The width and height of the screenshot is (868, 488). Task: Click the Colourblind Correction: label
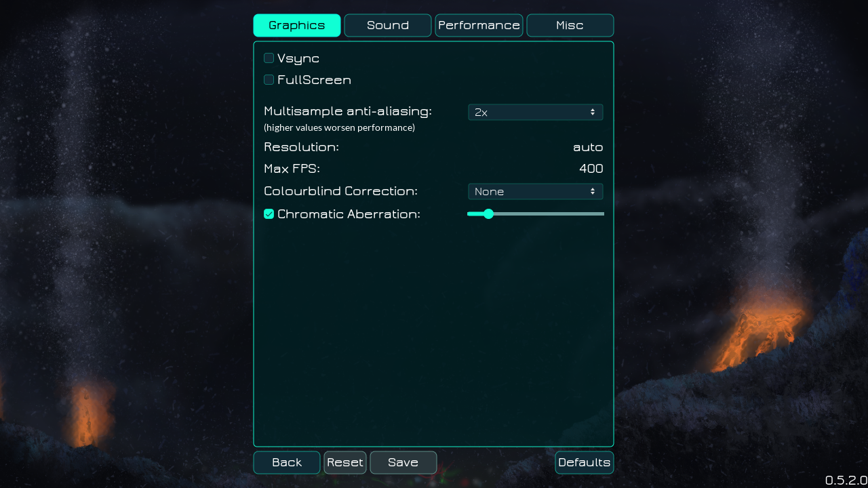tap(340, 191)
